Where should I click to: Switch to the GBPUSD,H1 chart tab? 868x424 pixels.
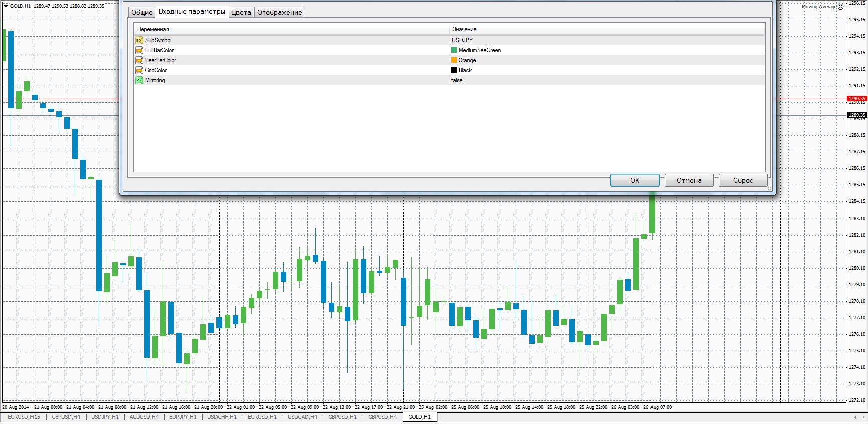(x=343, y=417)
